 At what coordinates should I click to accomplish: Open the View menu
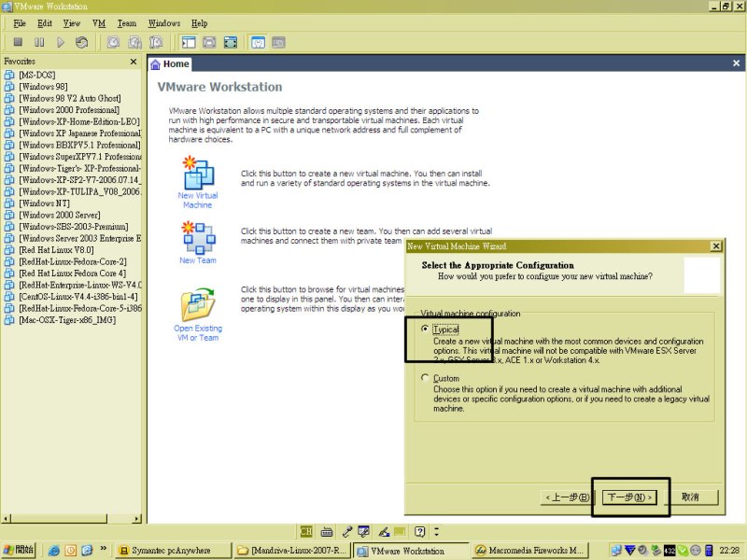click(x=72, y=23)
